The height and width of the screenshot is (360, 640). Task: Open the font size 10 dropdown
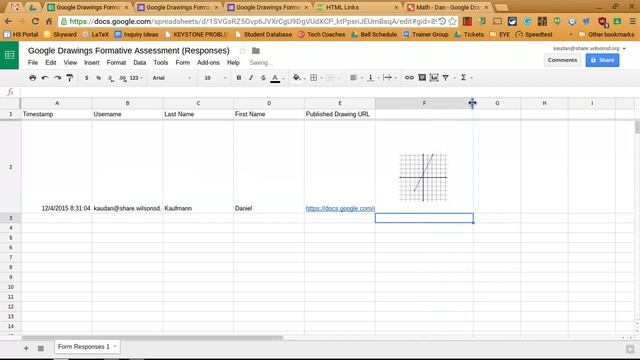(x=215, y=78)
